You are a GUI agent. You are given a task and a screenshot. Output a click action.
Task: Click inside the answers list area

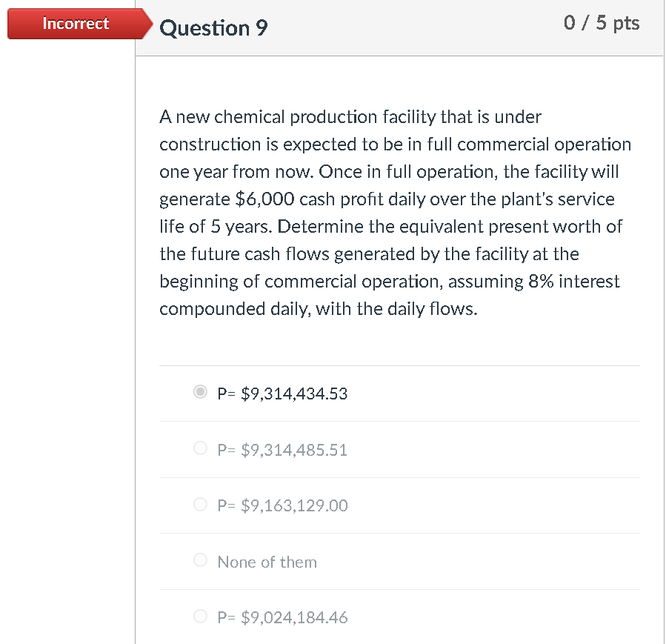(399, 504)
